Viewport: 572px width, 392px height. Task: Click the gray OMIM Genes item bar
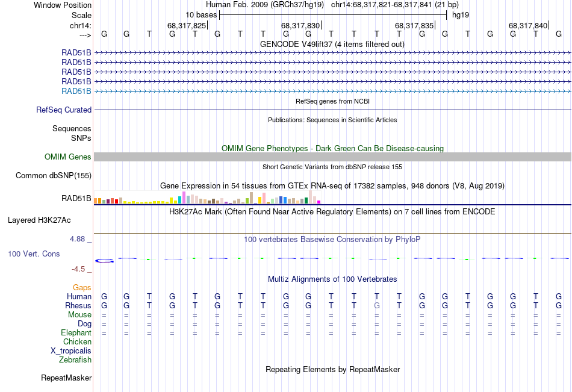click(x=332, y=157)
